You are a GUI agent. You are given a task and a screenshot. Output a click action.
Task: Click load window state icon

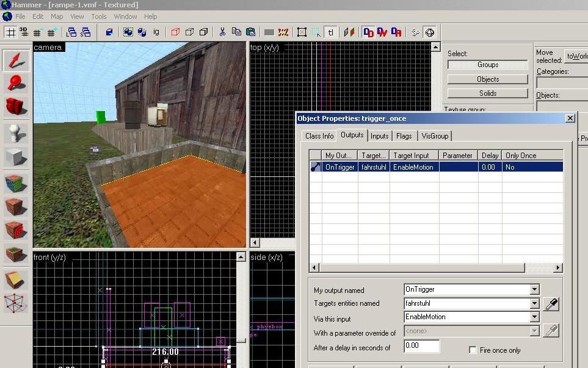click(x=71, y=32)
